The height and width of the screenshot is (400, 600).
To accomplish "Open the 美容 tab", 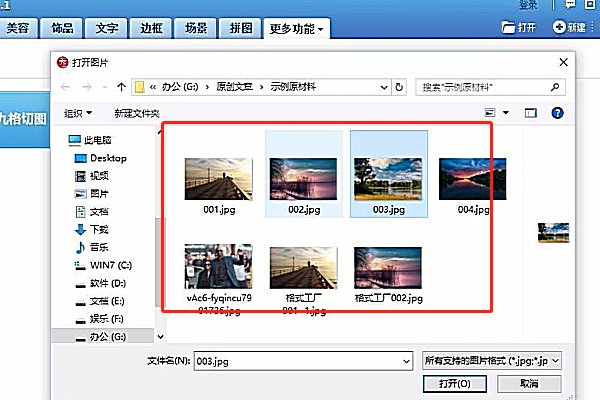I will 18,28.
